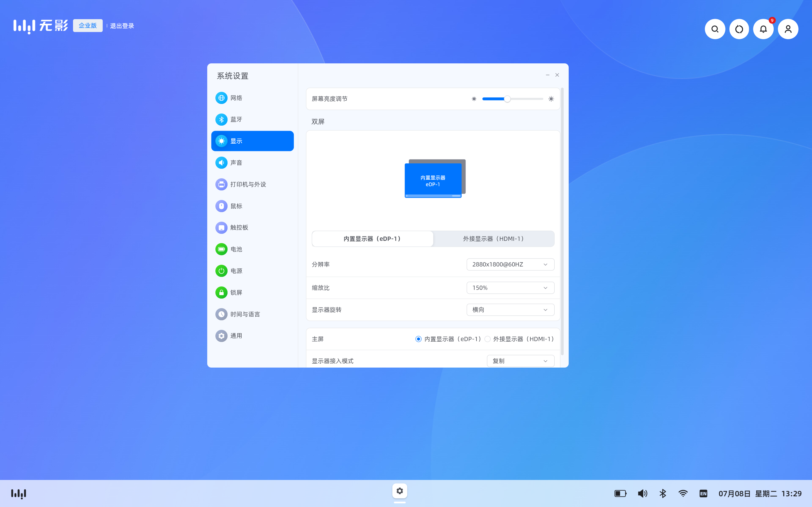The width and height of the screenshot is (812, 507).
Task: Open the user profile icon
Action: [x=788, y=29]
